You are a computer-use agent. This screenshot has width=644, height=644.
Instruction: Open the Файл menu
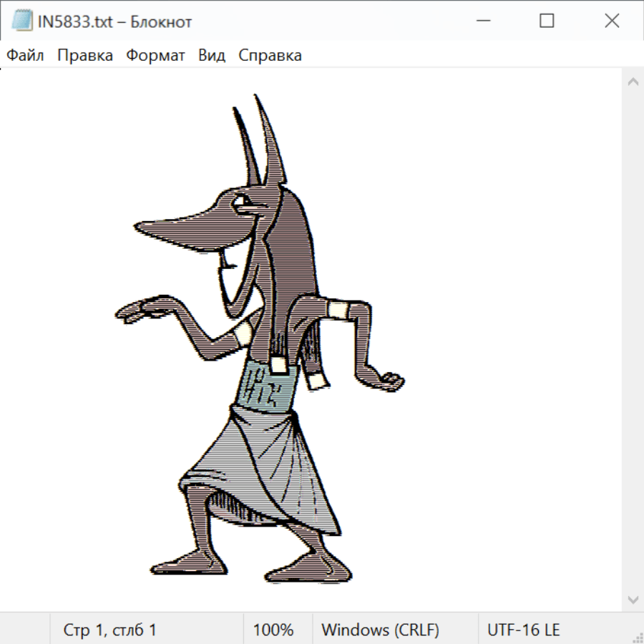point(25,56)
